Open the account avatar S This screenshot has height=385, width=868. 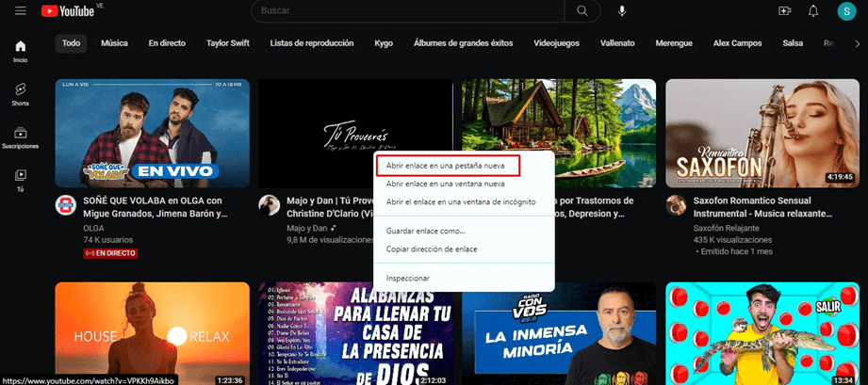(x=846, y=11)
